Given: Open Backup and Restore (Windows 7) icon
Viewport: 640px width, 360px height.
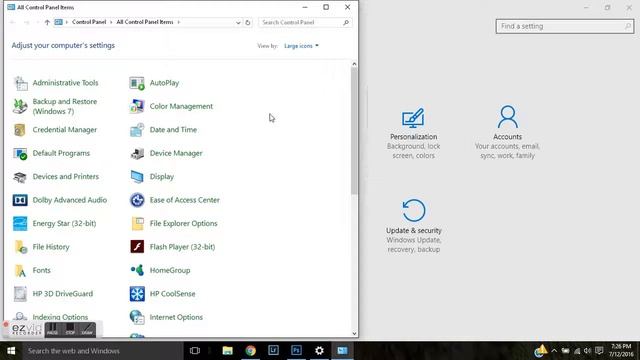Looking at the screenshot, I should click(x=20, y=106).
